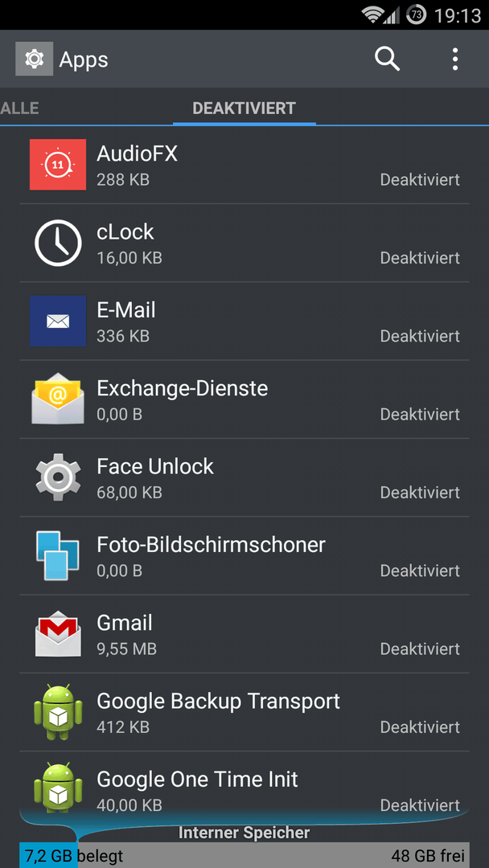Tap the 68,00 KB size text
This screenshot has height=868, width=489.
(x=129, y=492)
